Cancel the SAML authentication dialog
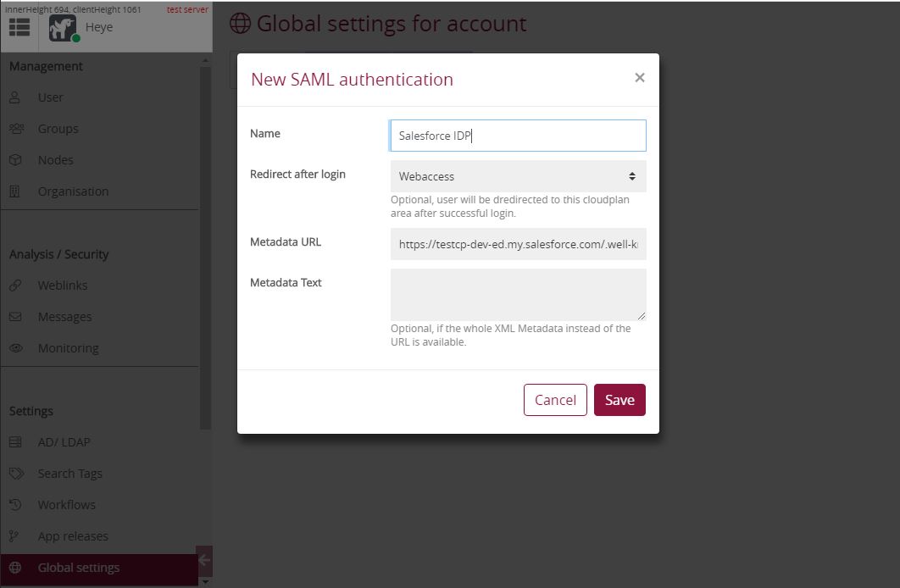Viewport: 900px width, 588px height. 555,399
